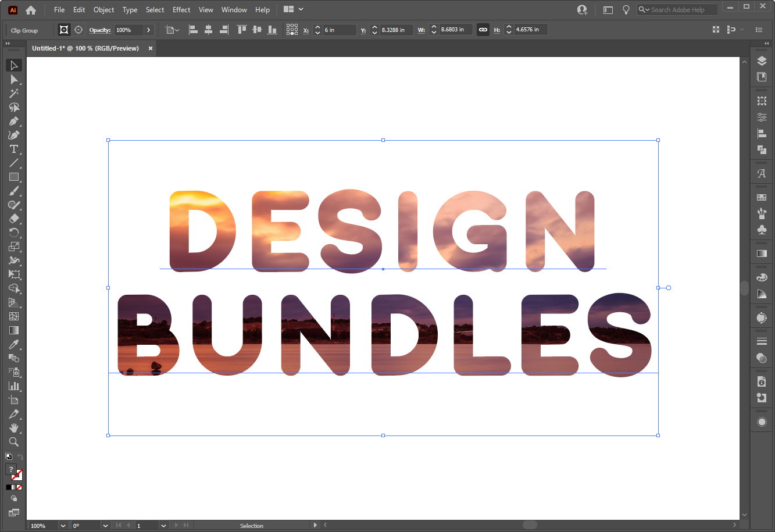Open the Pathfinder panel icon
Viewport: 775px width, 532px height.
pyautogui.click(x=762, y=149)
